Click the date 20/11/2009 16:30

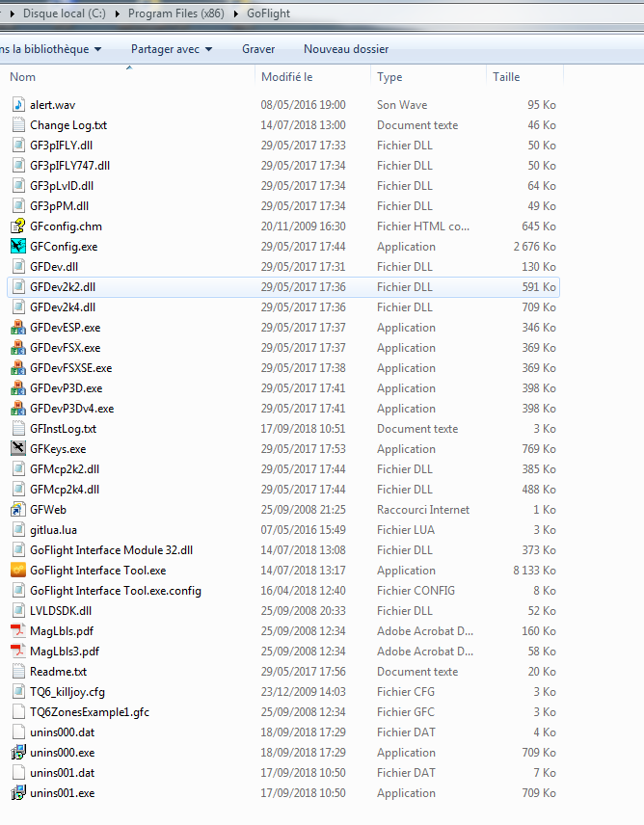[303, 226]
